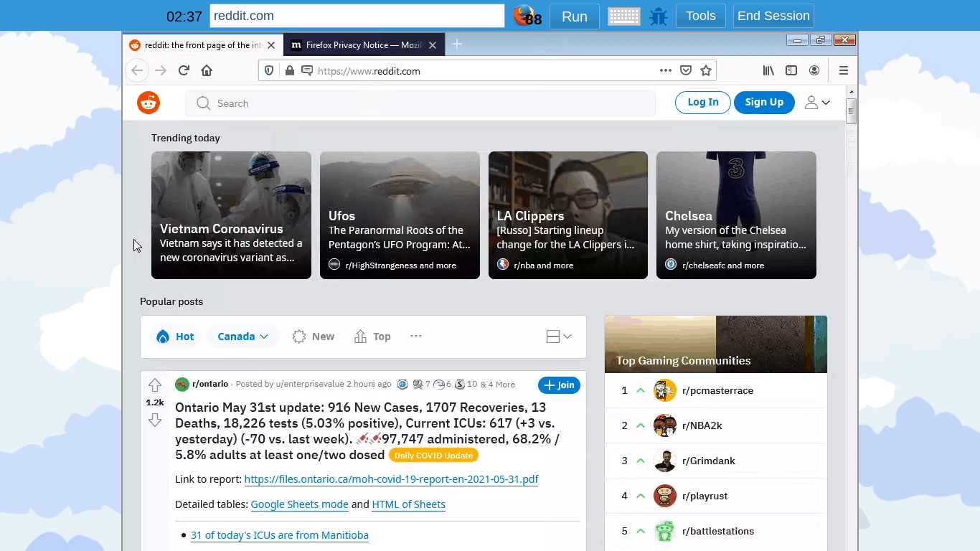Reload the page with the refresh icon

184,70
